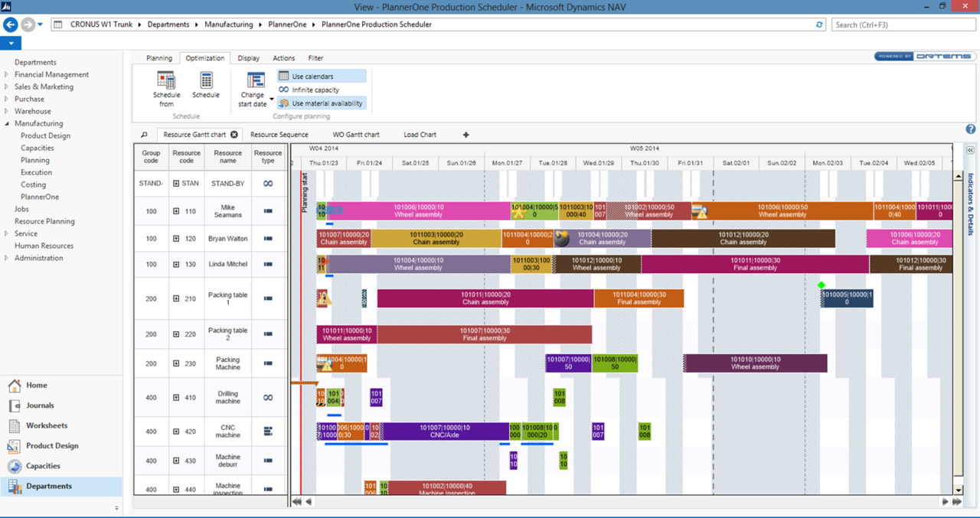The image size is (980, 518).
Task: Click the Search (Ctrl+F3) field
Action: pos(903,24)
